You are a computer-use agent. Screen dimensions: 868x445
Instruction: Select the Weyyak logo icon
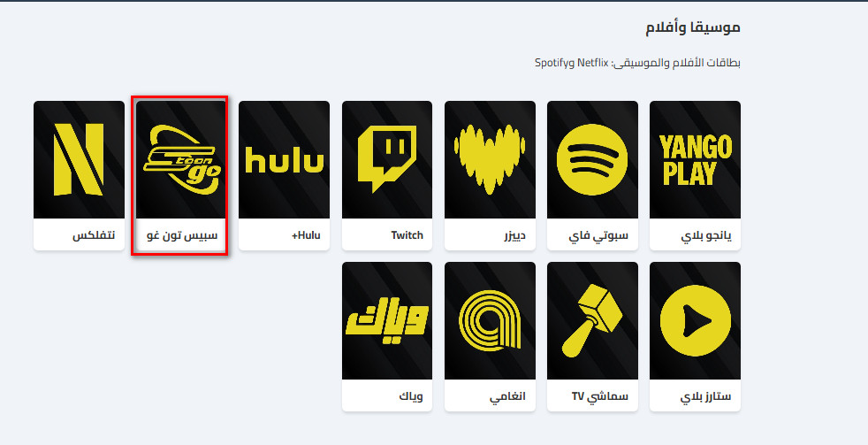(386, 321)
